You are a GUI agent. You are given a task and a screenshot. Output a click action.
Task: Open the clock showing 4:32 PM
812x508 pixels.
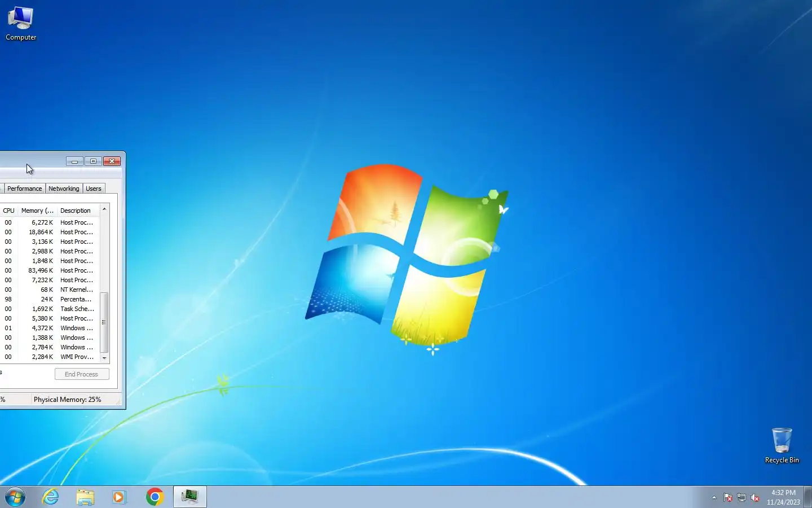coord(783,497)
